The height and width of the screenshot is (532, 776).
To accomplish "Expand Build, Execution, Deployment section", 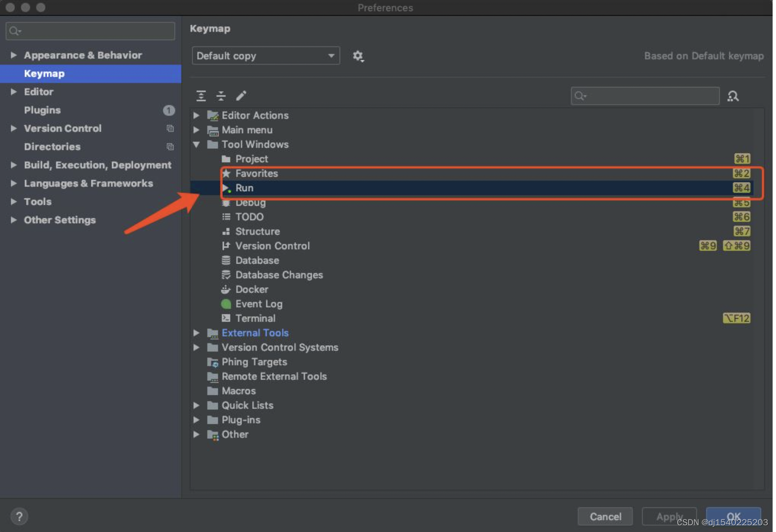I will [14, 165].
